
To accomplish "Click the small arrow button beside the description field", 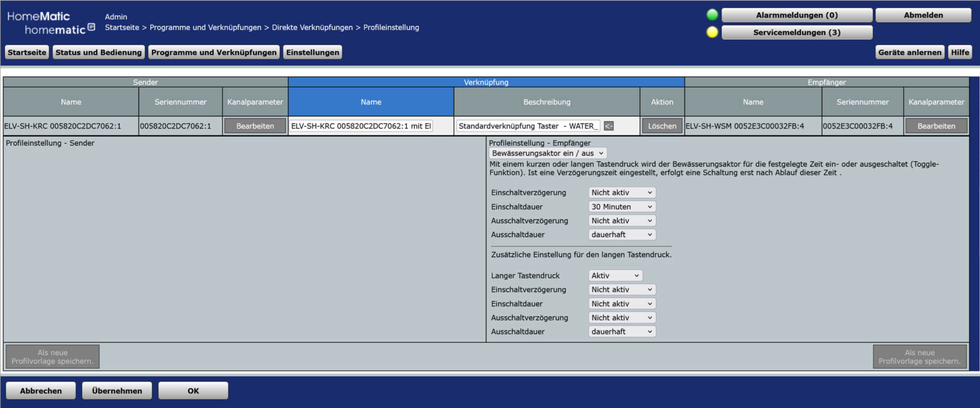I will tap(608, 126).
